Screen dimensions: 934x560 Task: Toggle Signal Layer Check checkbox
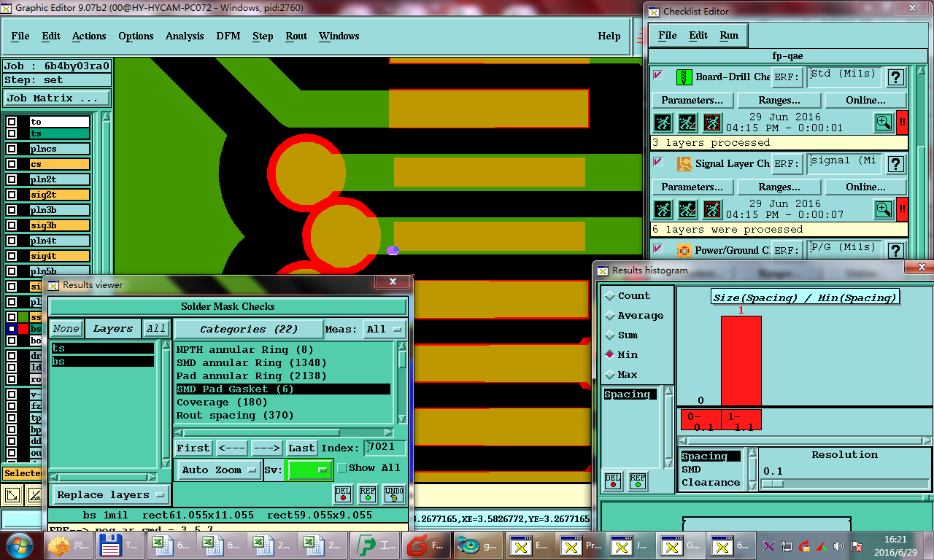pos(657,162)
